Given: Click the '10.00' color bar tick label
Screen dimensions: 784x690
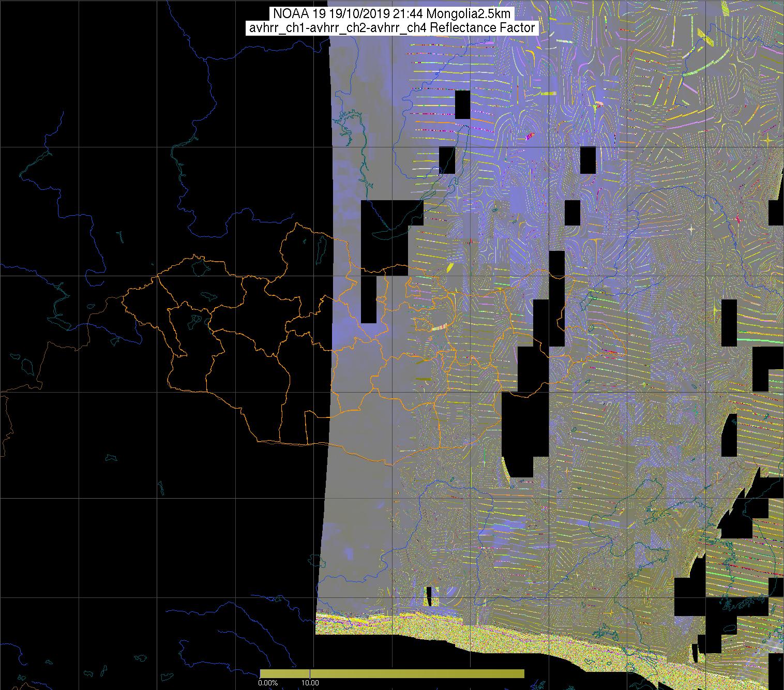Looking at the screenshot, I should click(310, 683).
